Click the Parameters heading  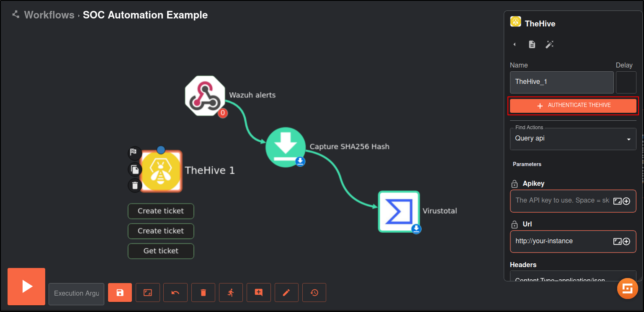pyautogui.click(x=527, y=164)
